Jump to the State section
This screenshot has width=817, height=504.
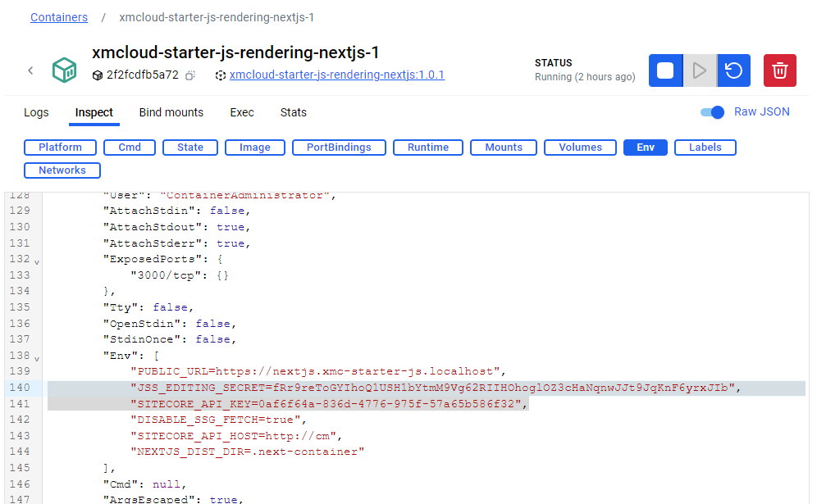[190, 148]
